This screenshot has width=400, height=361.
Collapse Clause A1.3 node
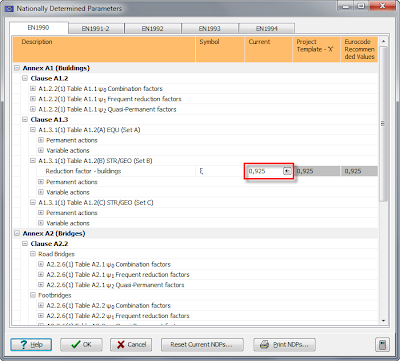[25, 119]
